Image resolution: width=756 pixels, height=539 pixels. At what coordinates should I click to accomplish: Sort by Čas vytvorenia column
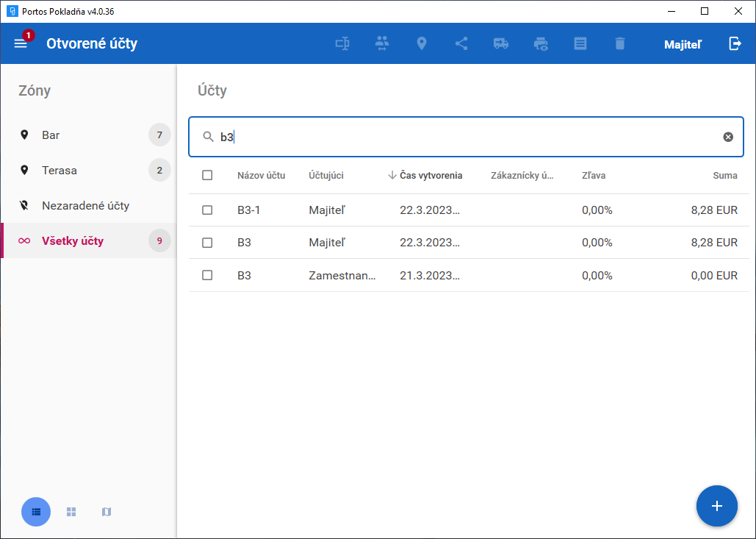point(431,176)
